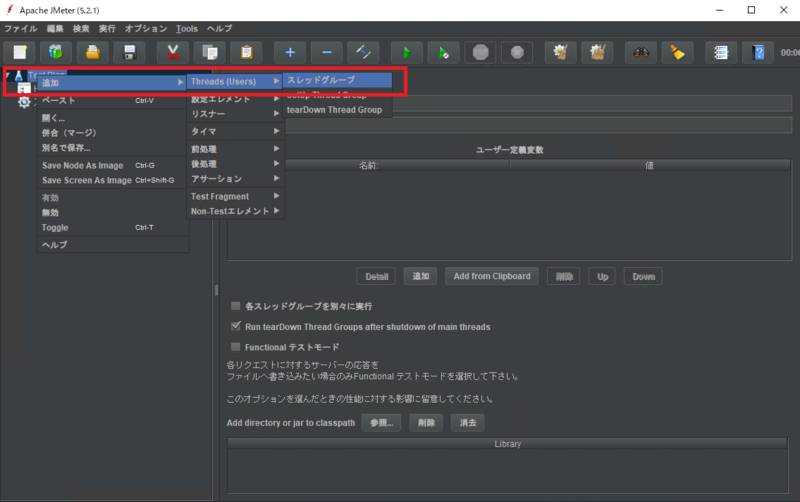
Task: Select the Test Plan flask tree icon
Action: pyautogui.click(x=19, y=76)
